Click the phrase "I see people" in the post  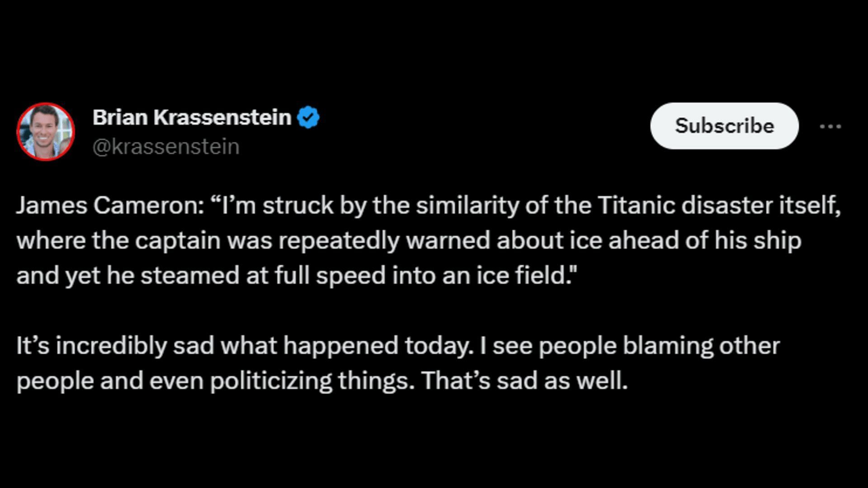(548, 346)
